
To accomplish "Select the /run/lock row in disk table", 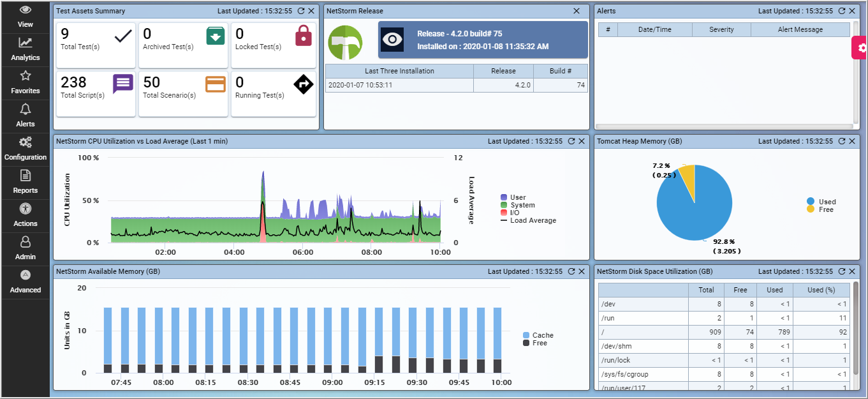I will 724,360.
